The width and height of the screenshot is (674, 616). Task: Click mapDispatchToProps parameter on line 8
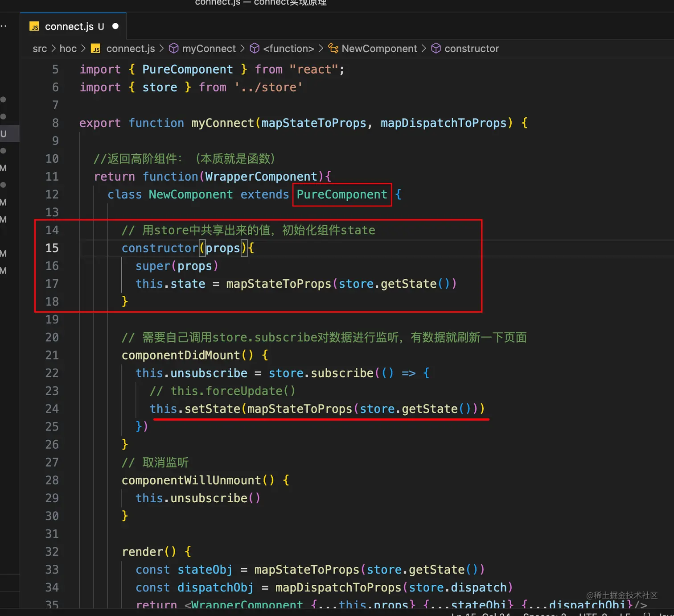point(444,123)
